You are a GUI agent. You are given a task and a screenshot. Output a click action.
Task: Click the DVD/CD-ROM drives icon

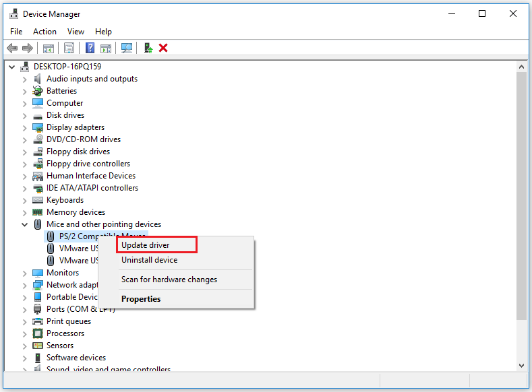(x=38, y=139)
